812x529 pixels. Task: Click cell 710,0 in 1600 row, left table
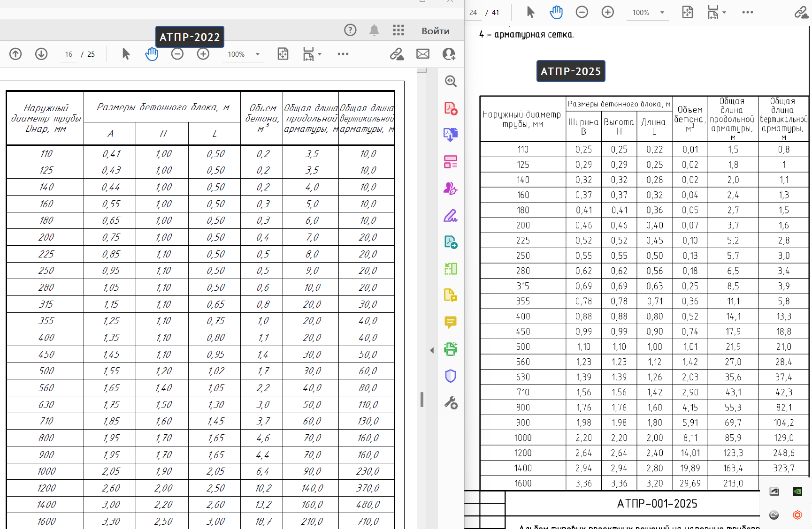click(368, 521)
